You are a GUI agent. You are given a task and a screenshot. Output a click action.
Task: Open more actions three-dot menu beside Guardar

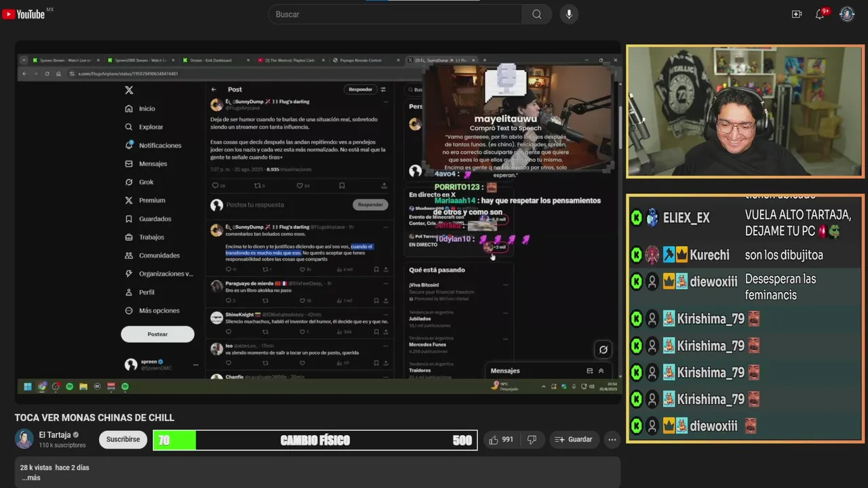point(612,440)
